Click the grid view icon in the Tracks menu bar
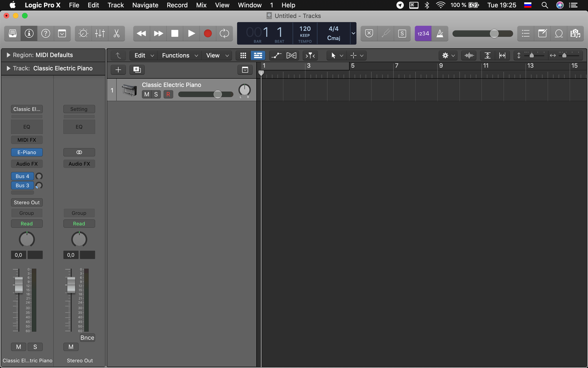588x368 pixels. 243,55
